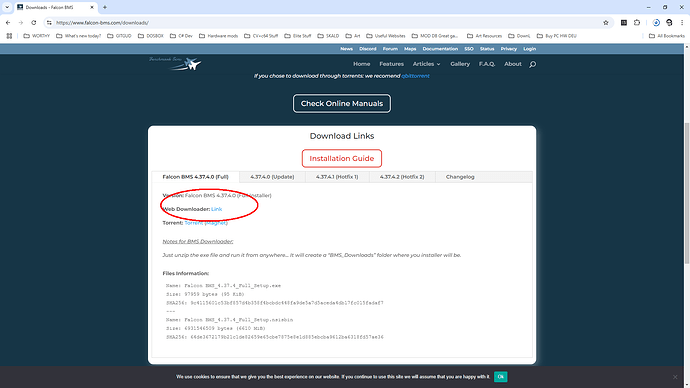Viewport: 690px width, 388px height.
Task: Open the Chrome apps grid icon
Action: [x=9, y=36]
